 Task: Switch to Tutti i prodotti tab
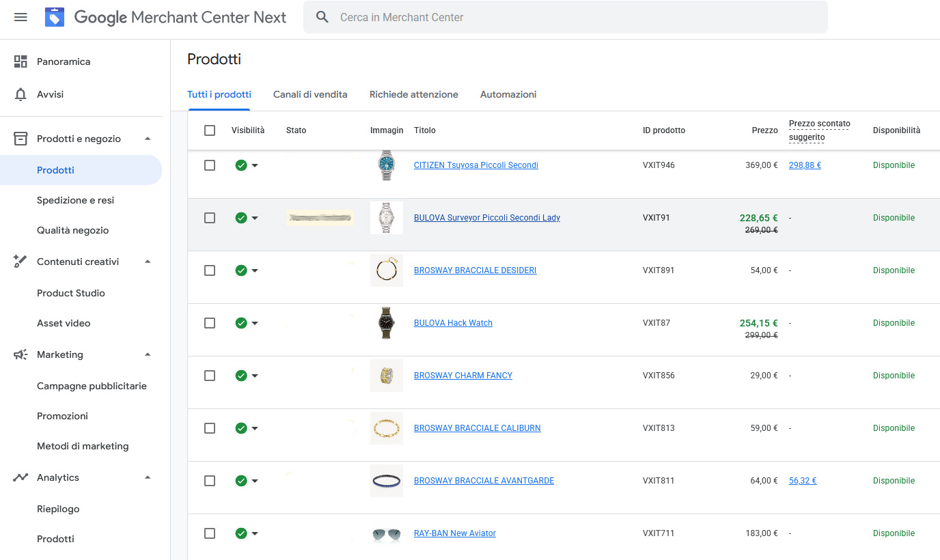pos(219,94)
